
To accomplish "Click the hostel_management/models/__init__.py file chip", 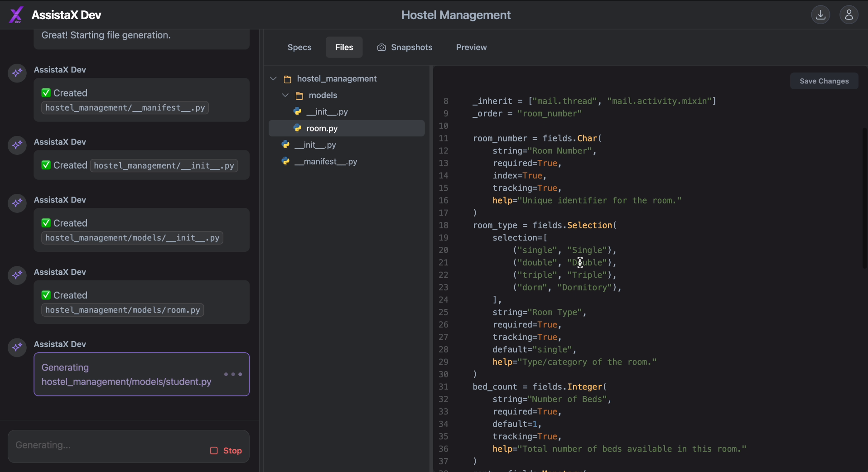I will pos(132,238).
